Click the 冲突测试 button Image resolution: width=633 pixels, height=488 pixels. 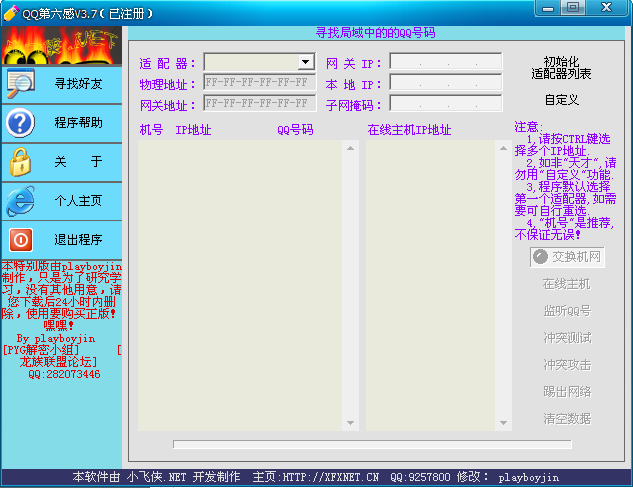pyautogui.click(x=567, y=338)
